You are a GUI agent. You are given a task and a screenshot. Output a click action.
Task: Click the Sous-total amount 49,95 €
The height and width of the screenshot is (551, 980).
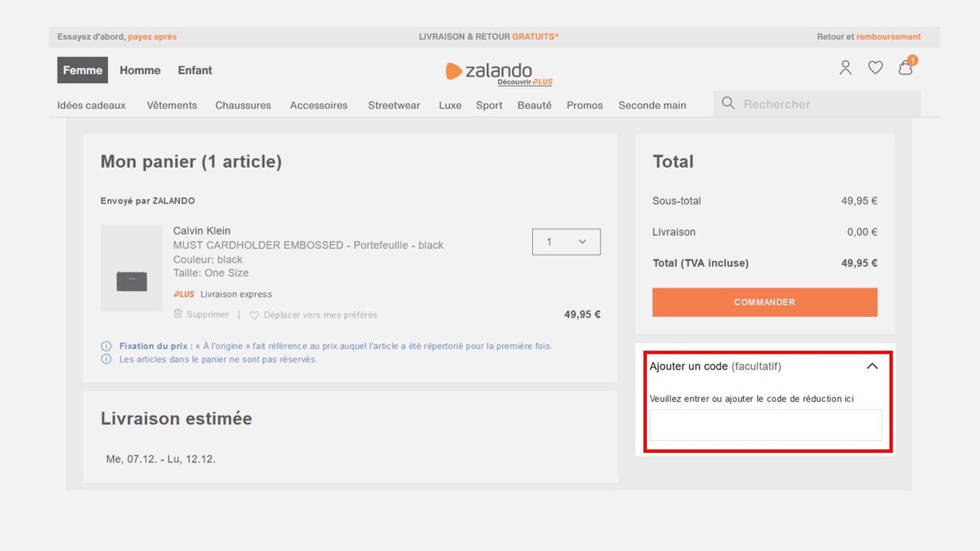coord(859,201)
